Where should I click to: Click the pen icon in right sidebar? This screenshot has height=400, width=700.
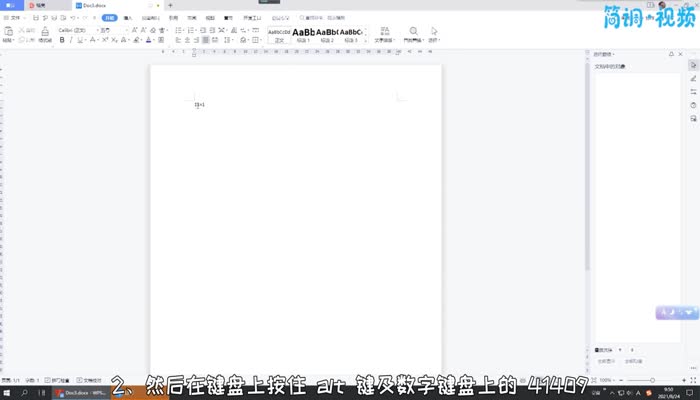(x=693, y=77)
